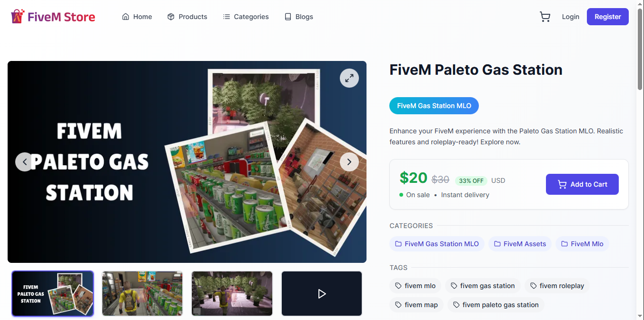Open the FiveM Gas Station MLO badge
Screen dimensions: 644x320
[434, 106]
